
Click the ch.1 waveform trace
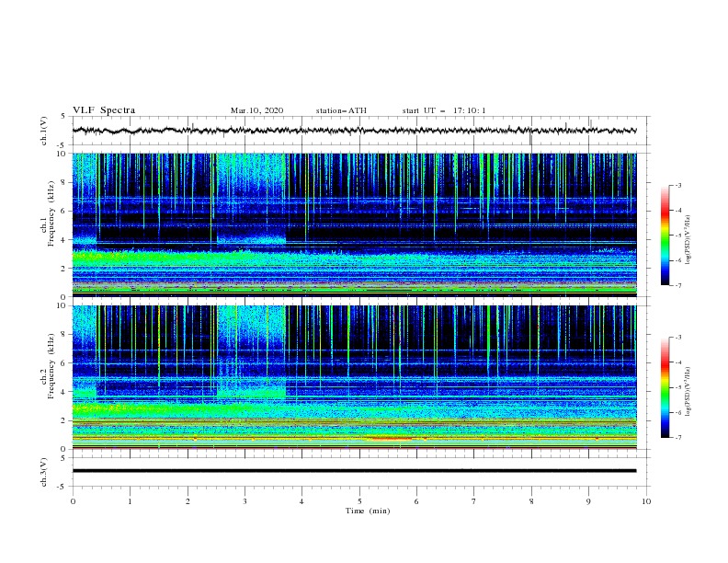354,131
